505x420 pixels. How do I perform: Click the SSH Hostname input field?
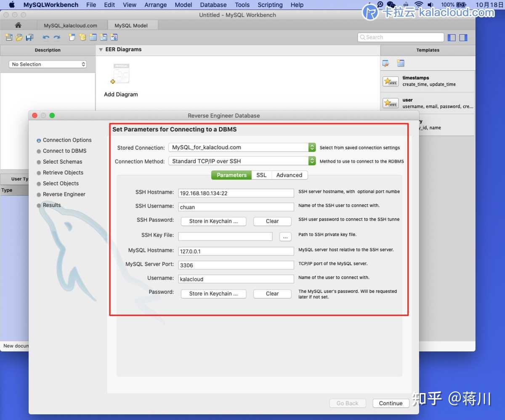pos(236,193)
